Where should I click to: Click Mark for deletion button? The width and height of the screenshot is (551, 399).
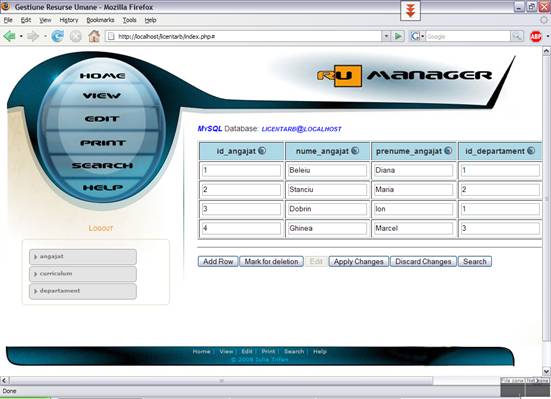click(271, 262)
